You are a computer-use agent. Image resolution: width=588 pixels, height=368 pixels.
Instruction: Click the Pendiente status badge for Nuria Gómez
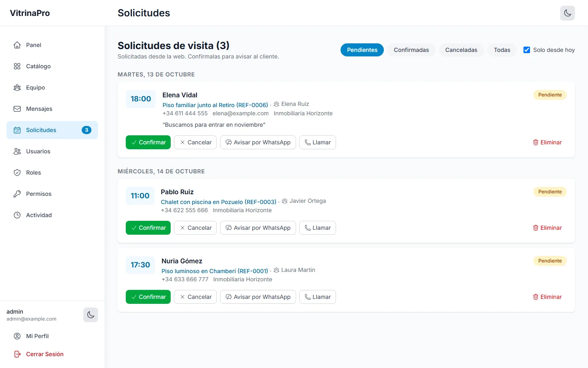click(550, 261)
